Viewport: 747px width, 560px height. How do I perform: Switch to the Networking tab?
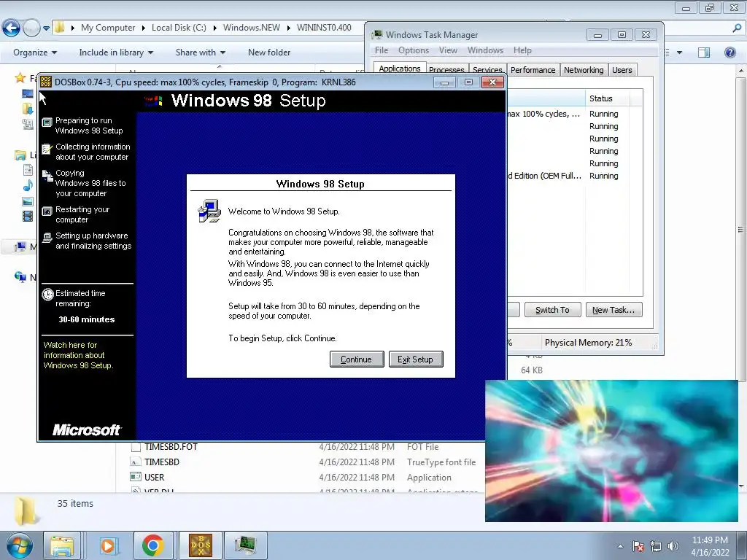[584, 70]
